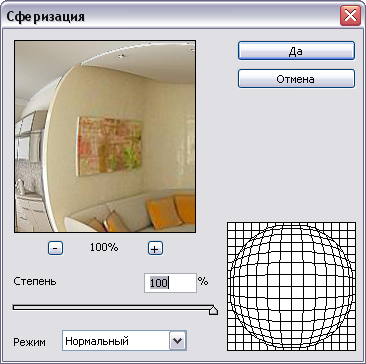The width and height of the screenshot is (366, 364).
Task: Click the room preview image
Action: click(105, 136)
